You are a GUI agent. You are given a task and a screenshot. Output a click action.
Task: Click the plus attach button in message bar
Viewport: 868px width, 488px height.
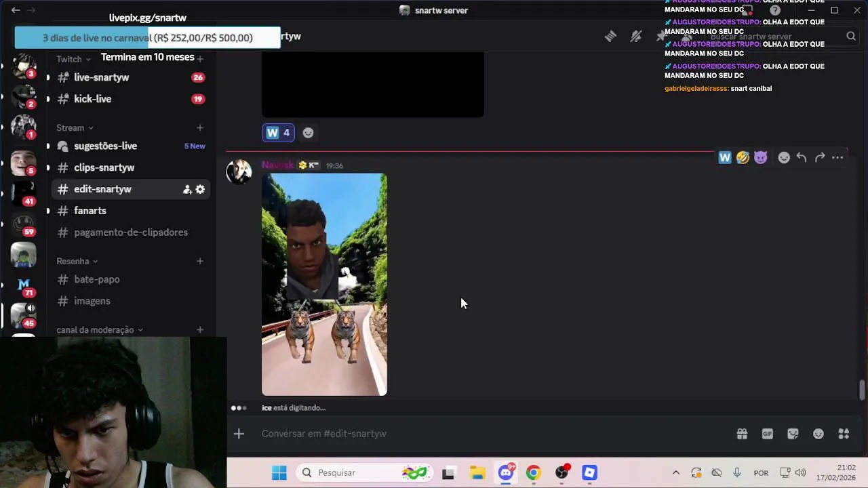tap(239, 434)
